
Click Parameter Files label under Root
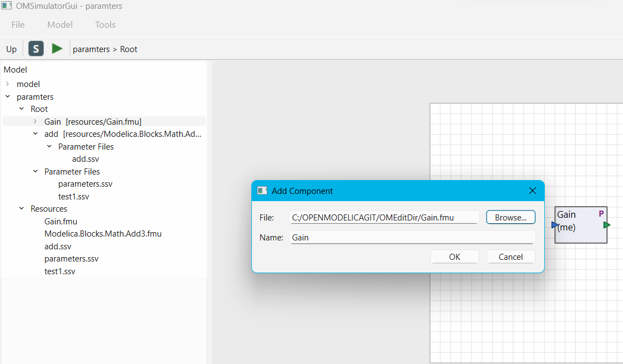tap(72, 172)
